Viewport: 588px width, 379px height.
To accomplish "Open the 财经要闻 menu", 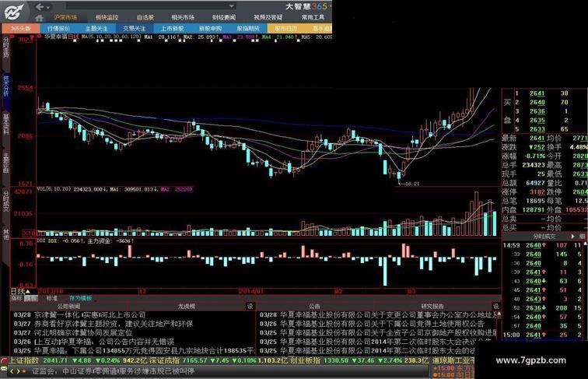I will 224,17.
